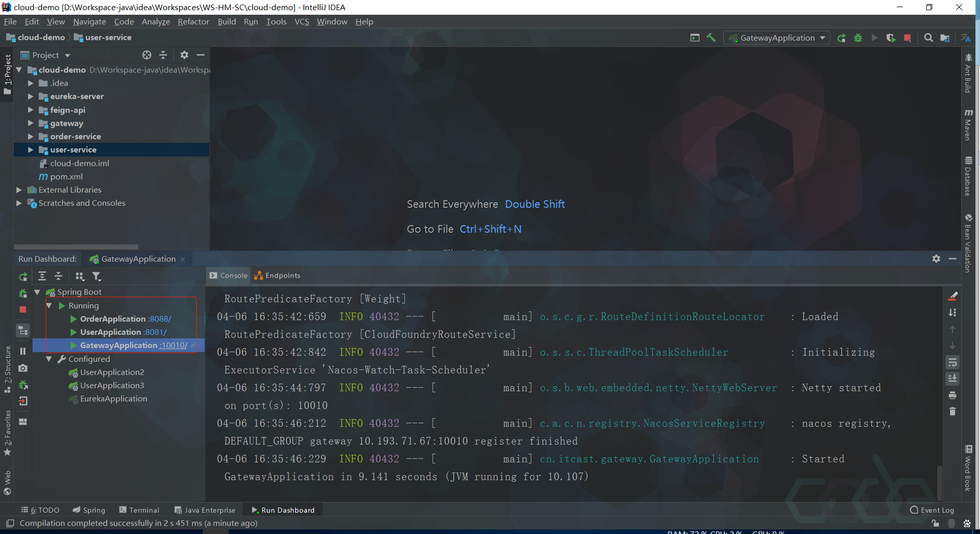Clear console with the trash icon
980x534 pixels.
pyautogui.click(x=953, y=411)
